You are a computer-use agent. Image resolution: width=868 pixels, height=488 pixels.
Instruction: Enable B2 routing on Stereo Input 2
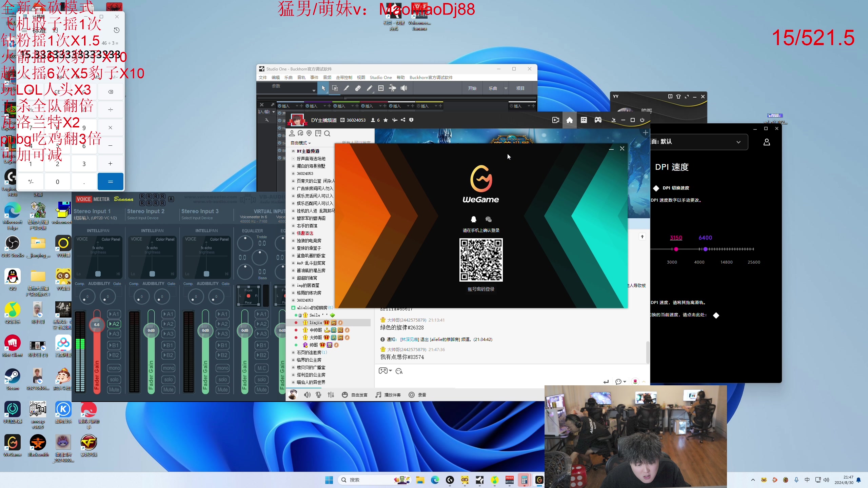coord(169,355)
